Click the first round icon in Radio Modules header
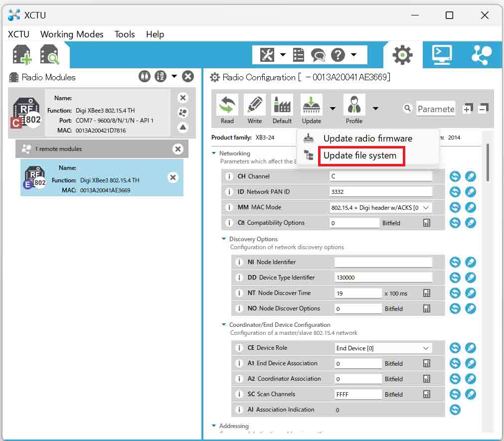The height and width of the screenshot is (441, 504). (145, 76)
